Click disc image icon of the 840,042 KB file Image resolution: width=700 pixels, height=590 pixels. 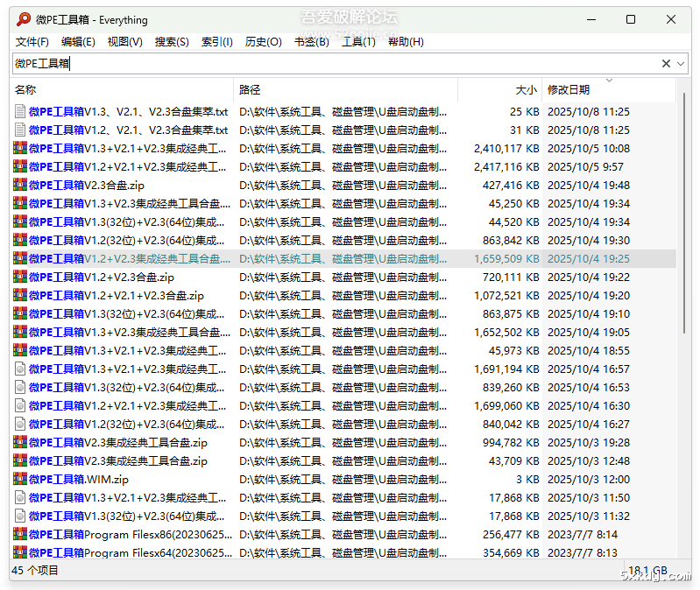pyautogui.click(x=20, y=424)
